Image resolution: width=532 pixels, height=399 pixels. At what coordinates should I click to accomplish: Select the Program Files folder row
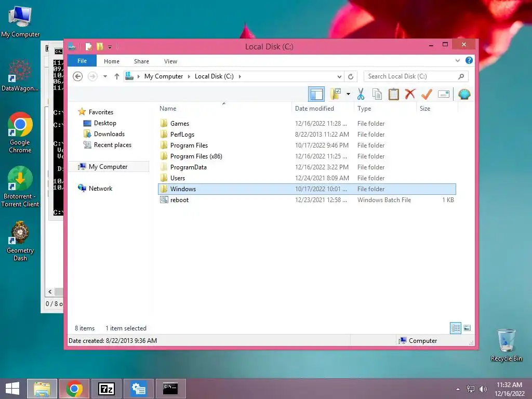pyautogui.click(x=307, y=145)
